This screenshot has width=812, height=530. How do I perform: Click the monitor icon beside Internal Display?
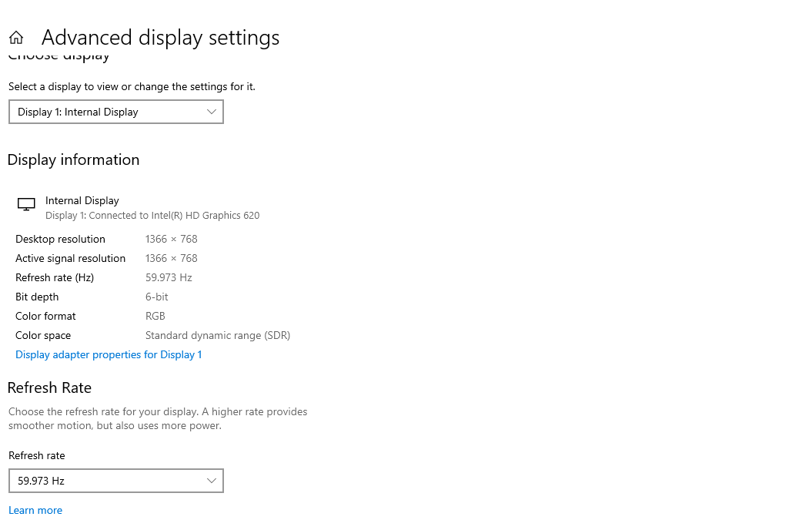[x=26, y=204]
